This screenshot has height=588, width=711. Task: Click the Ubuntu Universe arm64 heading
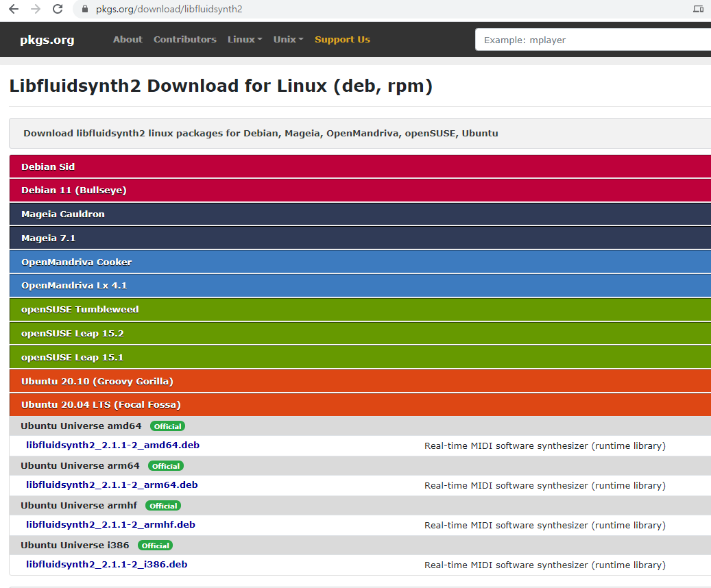tap(80, 465)
